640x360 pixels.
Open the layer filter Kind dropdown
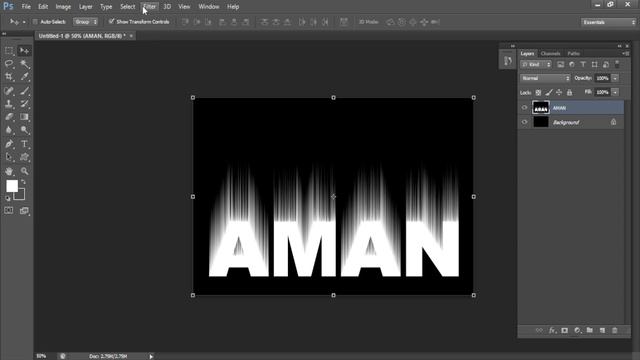pos(536,64)
